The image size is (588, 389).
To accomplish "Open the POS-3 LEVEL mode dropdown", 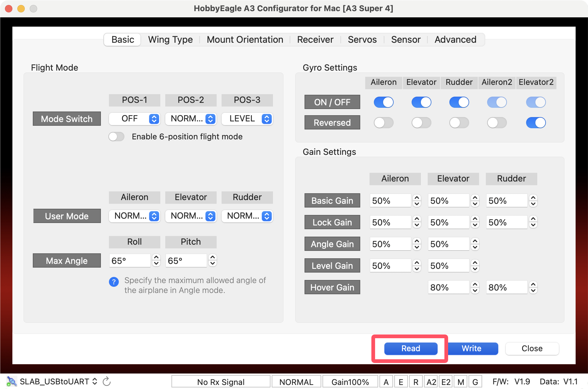I will [x=247, y=119].
